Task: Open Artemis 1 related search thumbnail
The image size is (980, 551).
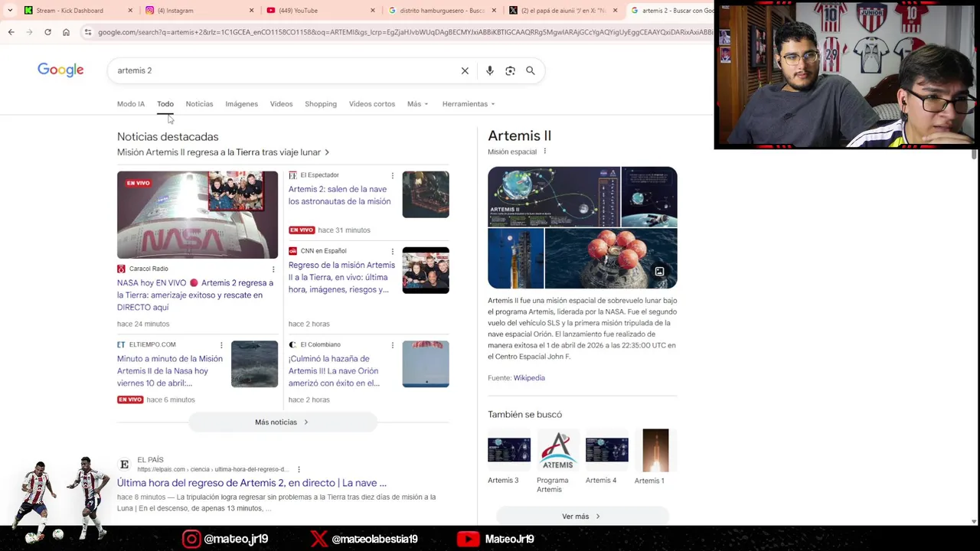Action: click(x=656, y=450)
